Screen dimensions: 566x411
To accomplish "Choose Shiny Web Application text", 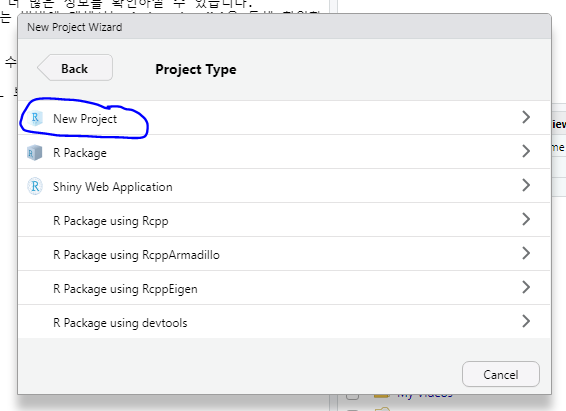I will 113,187.
